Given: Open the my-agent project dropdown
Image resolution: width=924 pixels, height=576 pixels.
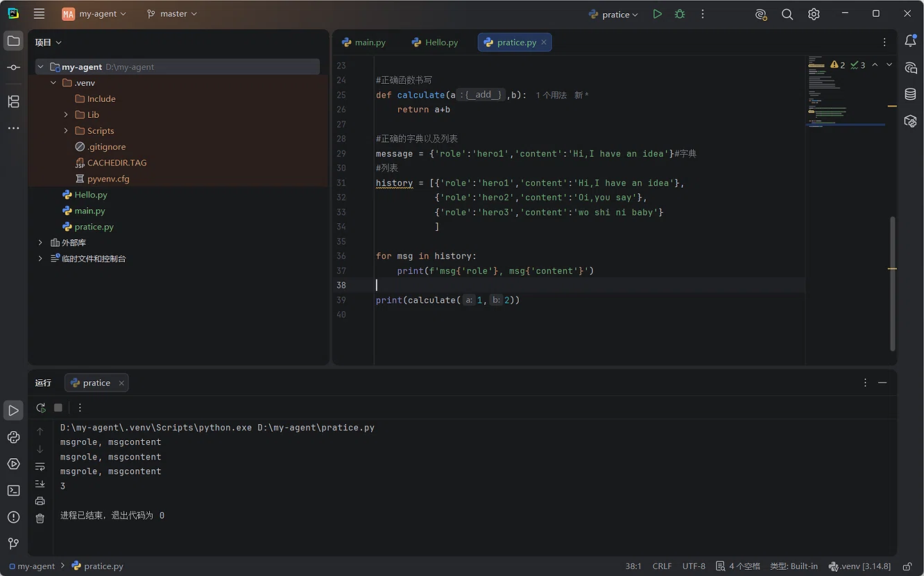Looking at the screenshot, I should tap(94, 14).
